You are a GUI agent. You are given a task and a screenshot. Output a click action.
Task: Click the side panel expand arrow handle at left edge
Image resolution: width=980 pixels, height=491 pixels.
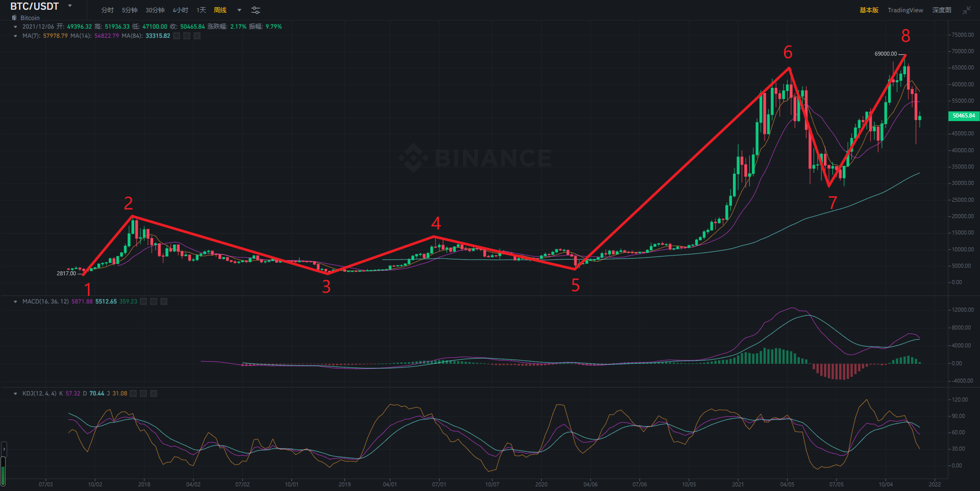point(4,449)
